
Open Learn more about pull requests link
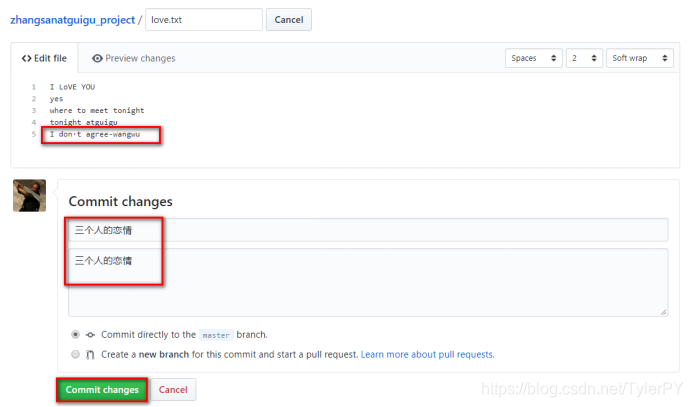tap(427, 354)
